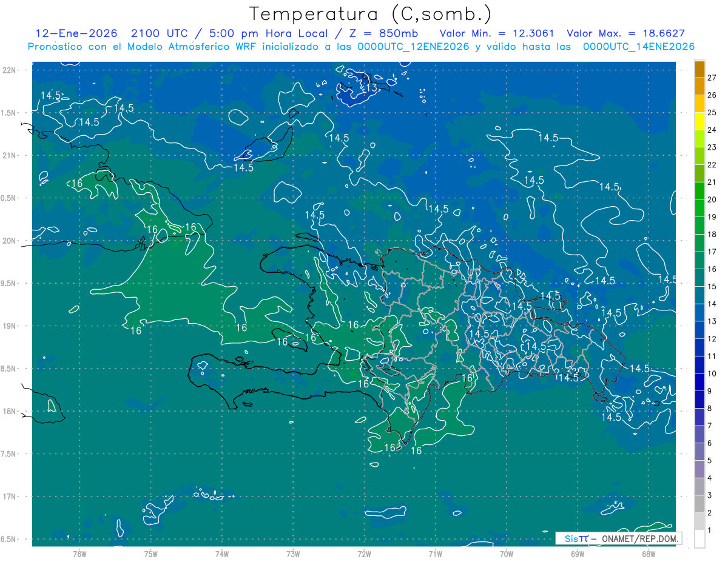Click the '69W' longitude axis label

point(578,554)
